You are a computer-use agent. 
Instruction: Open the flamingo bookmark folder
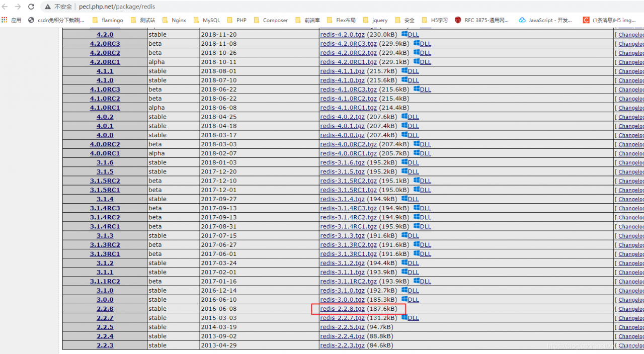click(107, 20)
